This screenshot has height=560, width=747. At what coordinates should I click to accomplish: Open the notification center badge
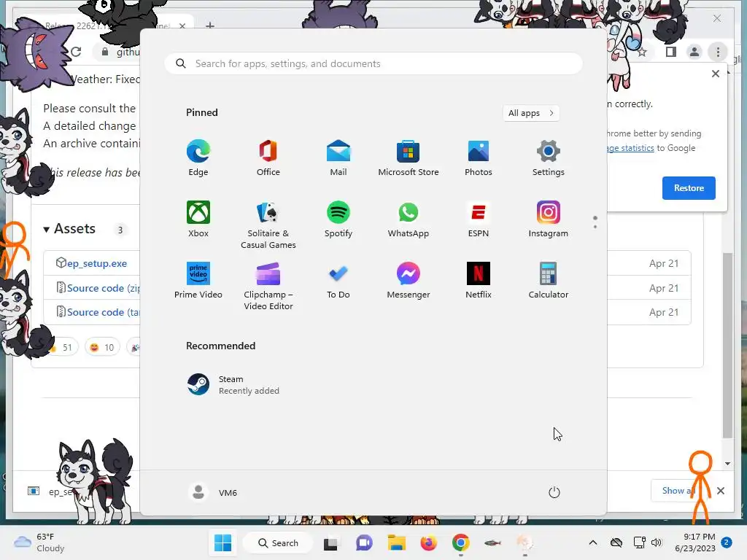click(727, 542)
